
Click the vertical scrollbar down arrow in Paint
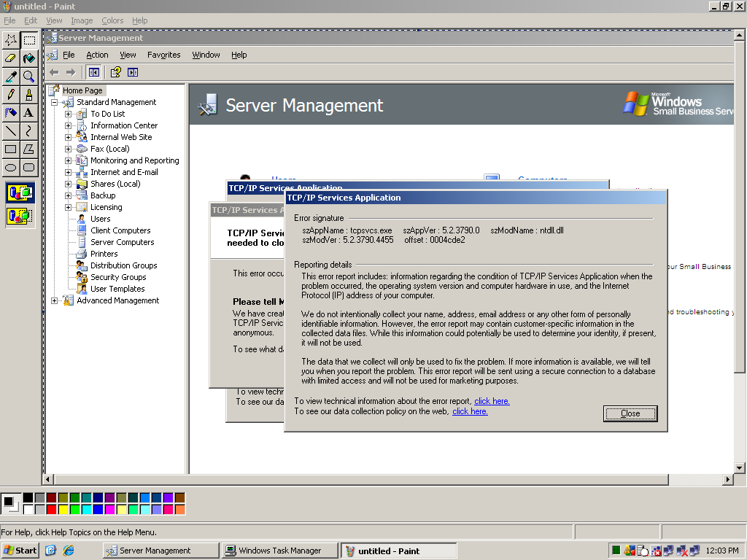click(x=740, y=467)
